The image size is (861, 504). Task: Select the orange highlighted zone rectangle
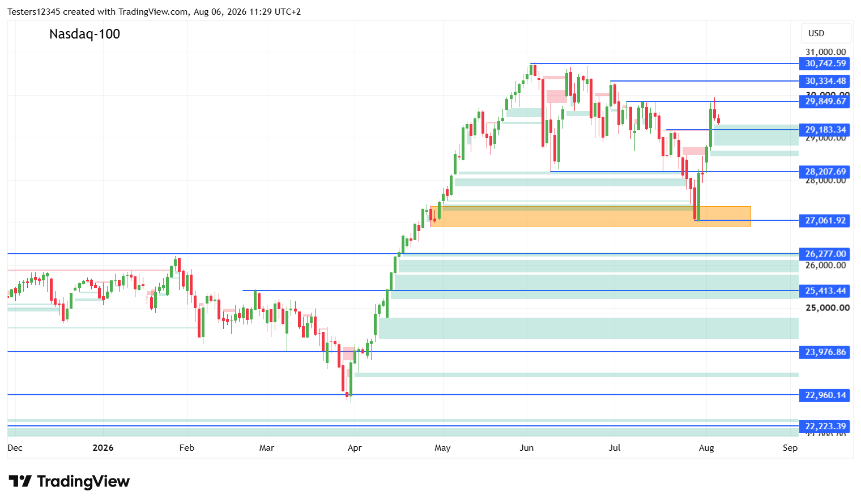(591, 216)
